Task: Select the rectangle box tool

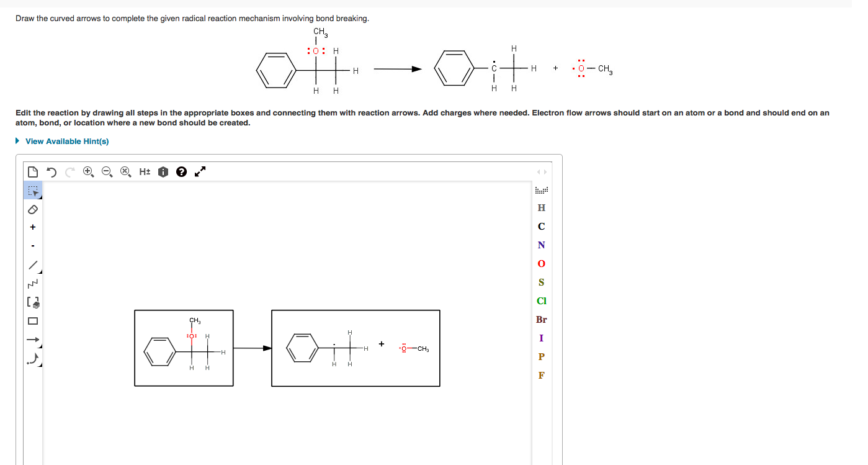Action: 33,321
